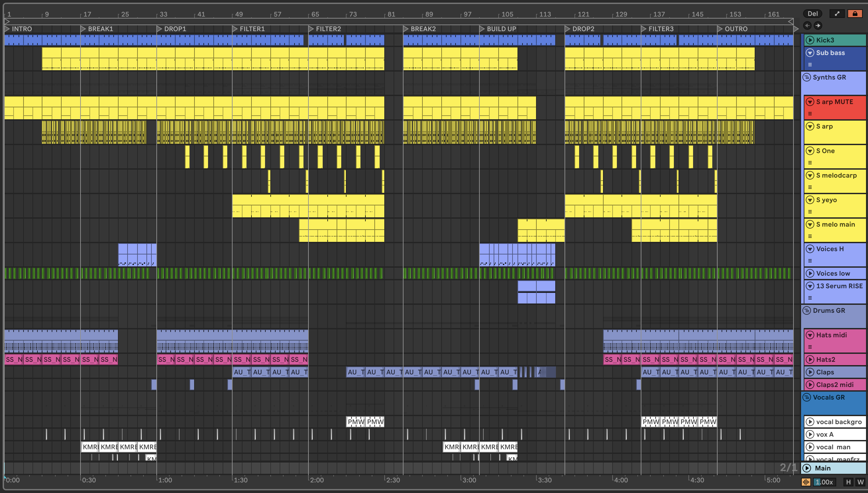This screenshot has width=868, height=493.
Task: Toggle the H height optimize button
Action: click(848, 482)
